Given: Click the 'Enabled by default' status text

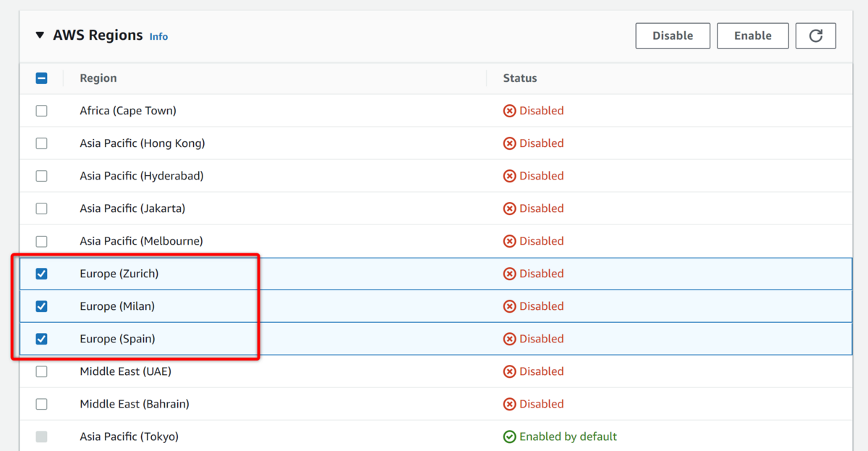Looking at the screenshot, I should pos(569,437).
